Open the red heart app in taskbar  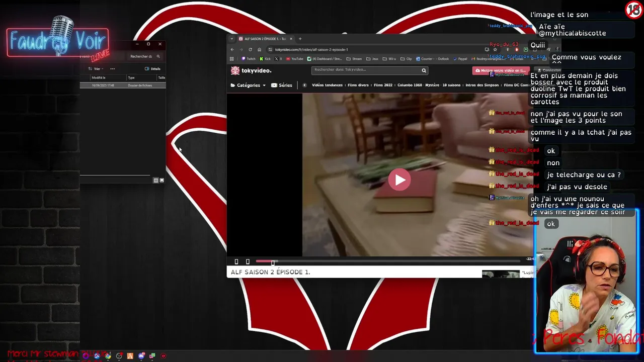pos(164,356)
